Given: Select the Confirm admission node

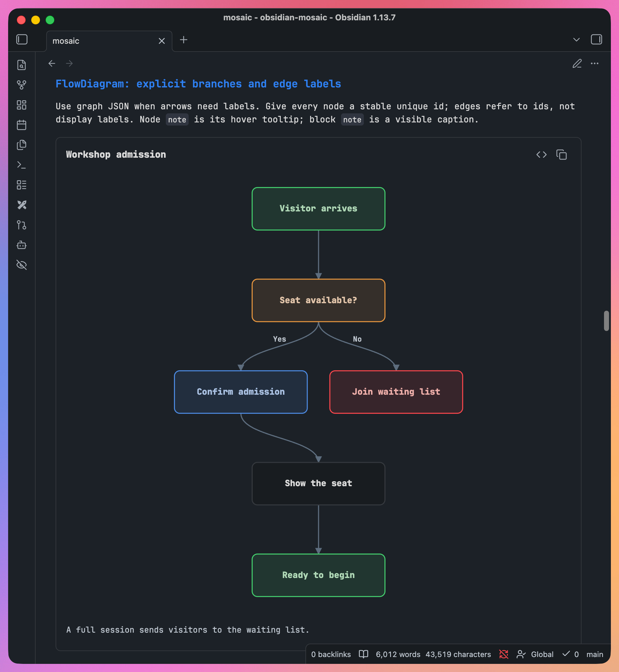Looking at the screenshot, I should tap(240, 392).
